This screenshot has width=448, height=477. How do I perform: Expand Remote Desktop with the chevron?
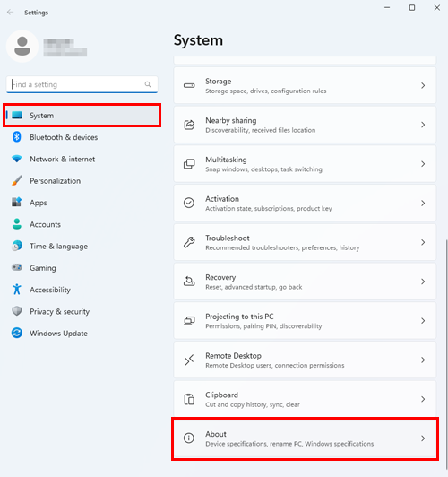(x=423, y=360)
